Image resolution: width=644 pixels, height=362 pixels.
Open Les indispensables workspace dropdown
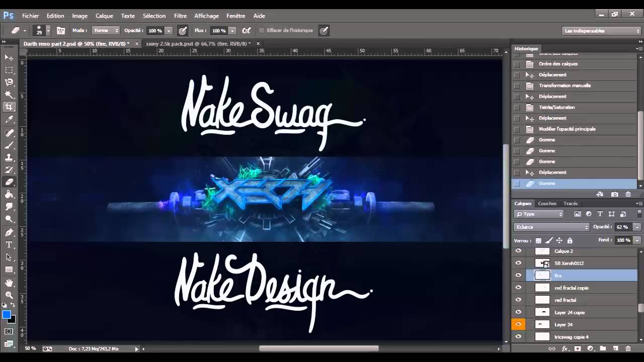coord(602,31)
